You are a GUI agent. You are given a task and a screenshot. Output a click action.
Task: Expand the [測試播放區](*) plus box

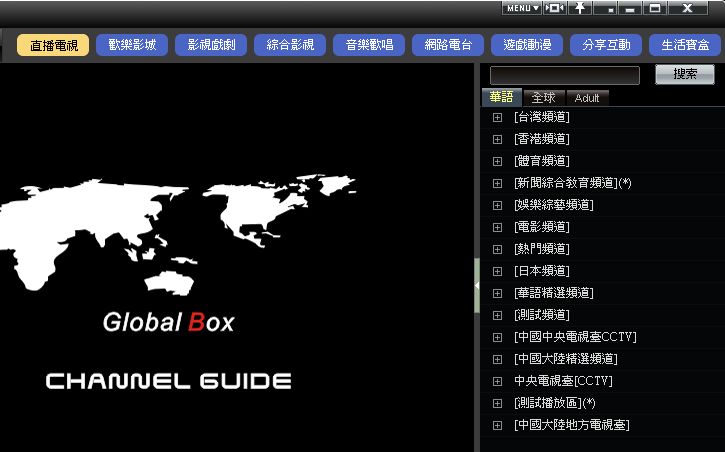tap(498, 403)
